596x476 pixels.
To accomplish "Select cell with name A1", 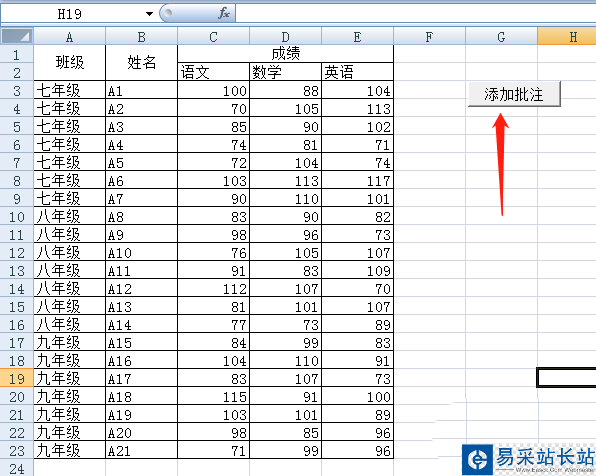I will click(141, 90).
